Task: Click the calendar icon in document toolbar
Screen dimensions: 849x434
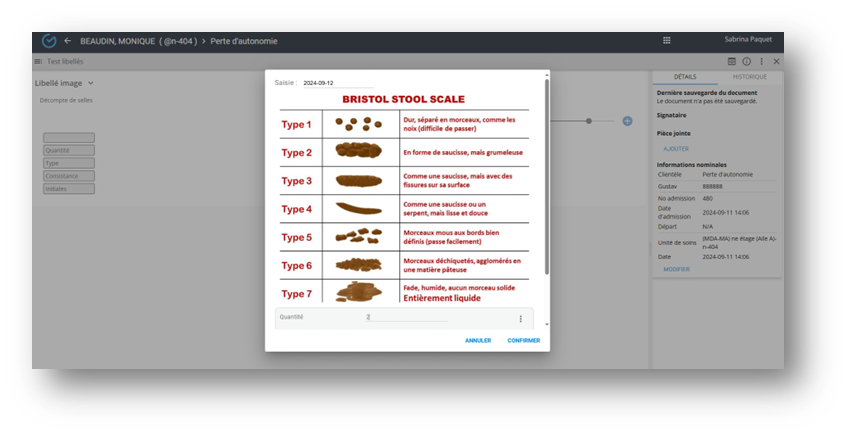Action: pos(732,62)
